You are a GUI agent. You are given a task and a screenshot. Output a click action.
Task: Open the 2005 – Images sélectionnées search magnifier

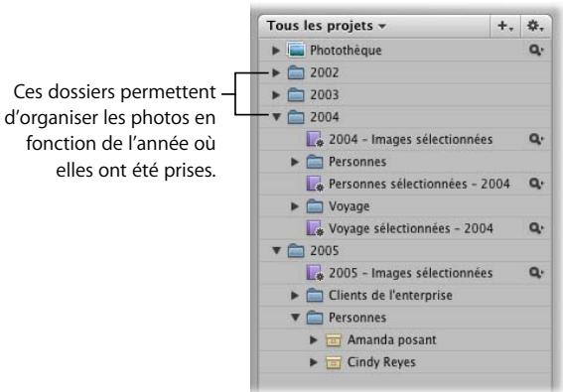[x=536, y=273]
